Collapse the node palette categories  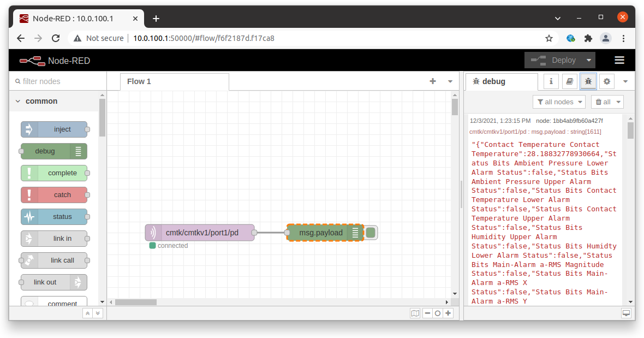87,313
